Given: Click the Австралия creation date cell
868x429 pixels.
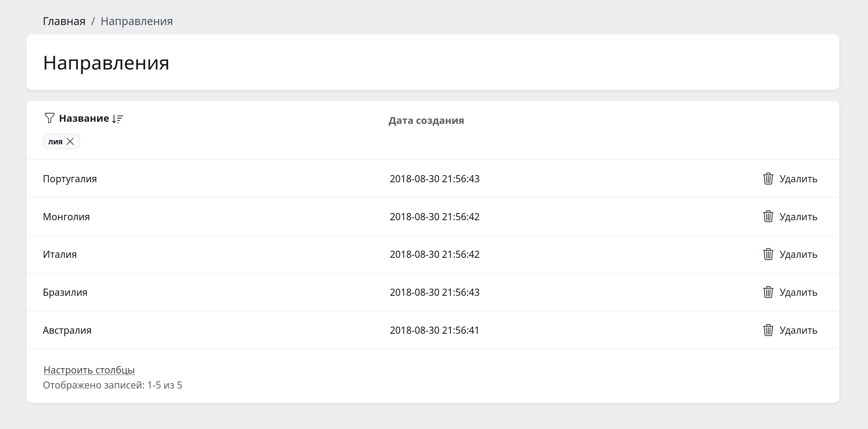Looking at the screenshot, I should click(434, 330).
